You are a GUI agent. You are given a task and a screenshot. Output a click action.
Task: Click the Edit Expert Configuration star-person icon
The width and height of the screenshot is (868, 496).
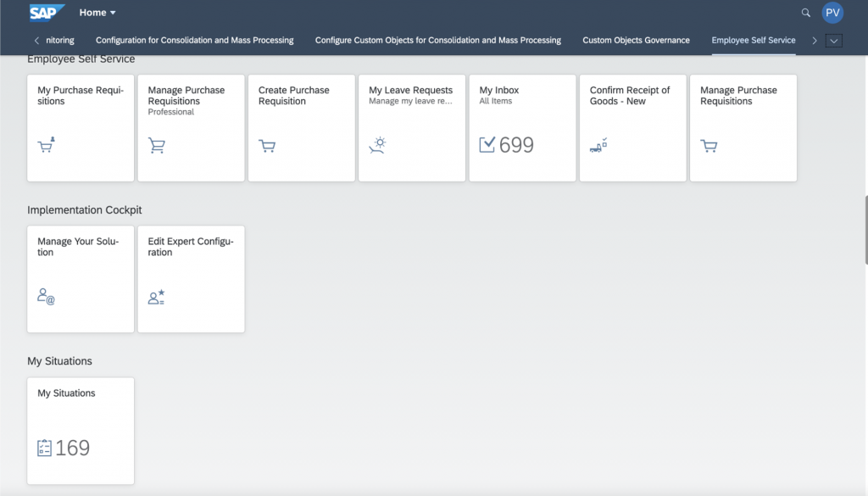(157, 297)
